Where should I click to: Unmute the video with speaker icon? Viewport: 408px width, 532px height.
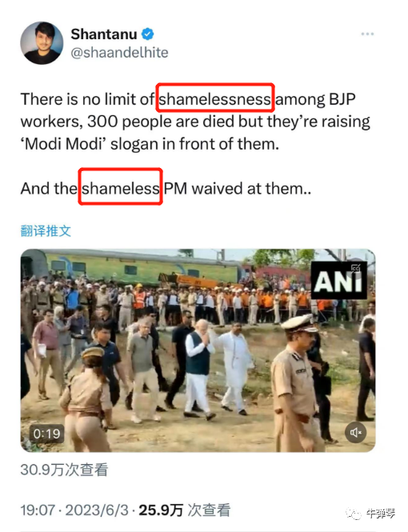(x=355, y=432)
